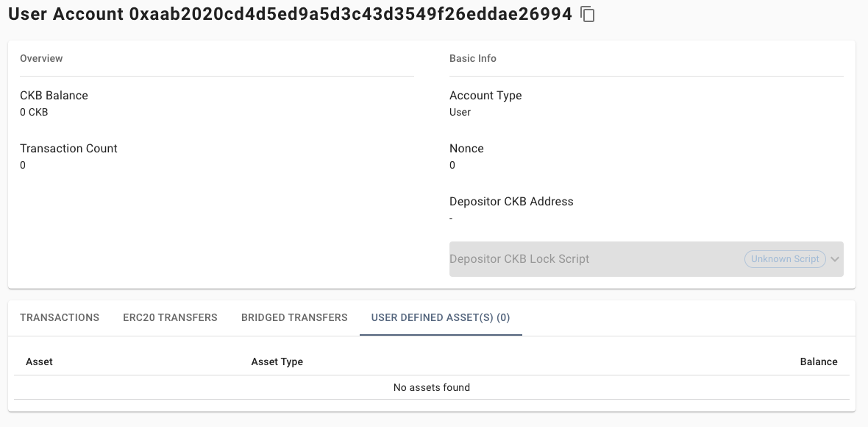
Task: Click the Account Type label
Action: click(485, 95)
